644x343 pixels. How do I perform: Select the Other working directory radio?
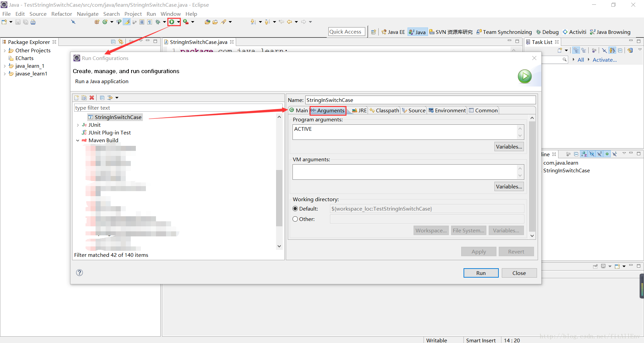pyautogui.click(x=295, y=219)
